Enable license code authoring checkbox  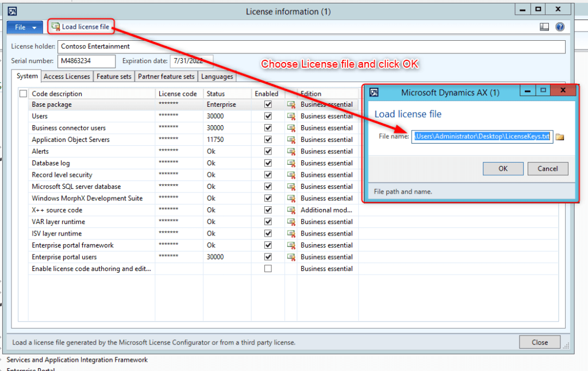click(268, 269)
